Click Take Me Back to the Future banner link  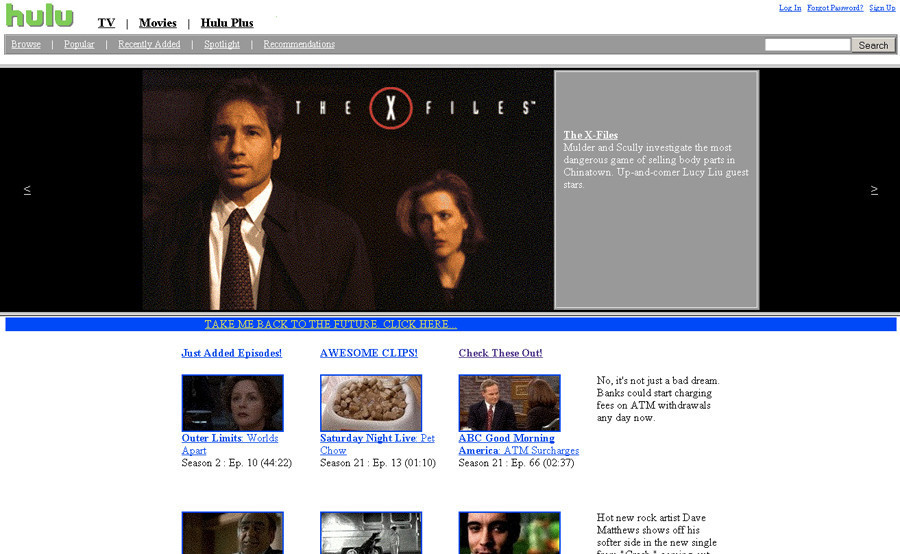tap(331, 324)
